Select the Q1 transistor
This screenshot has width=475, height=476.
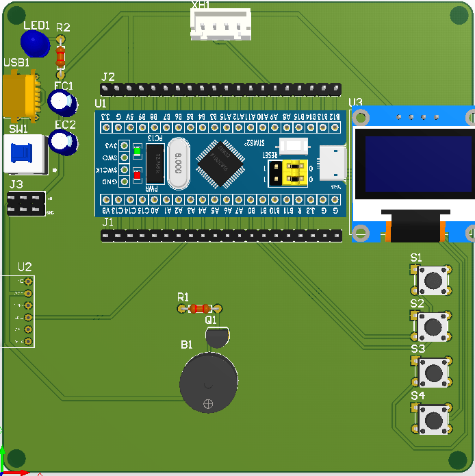(x=217, y=337)
